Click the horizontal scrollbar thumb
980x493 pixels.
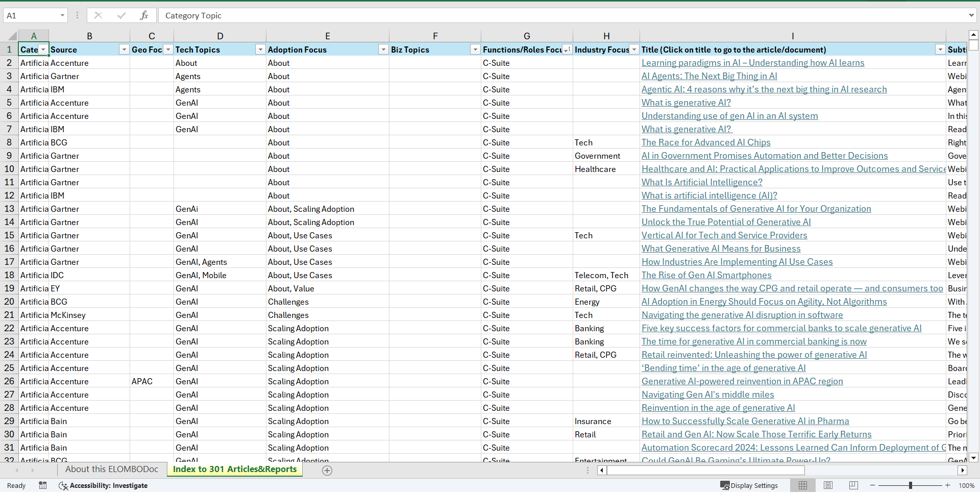pyautogui.click(x=706, y=470)
